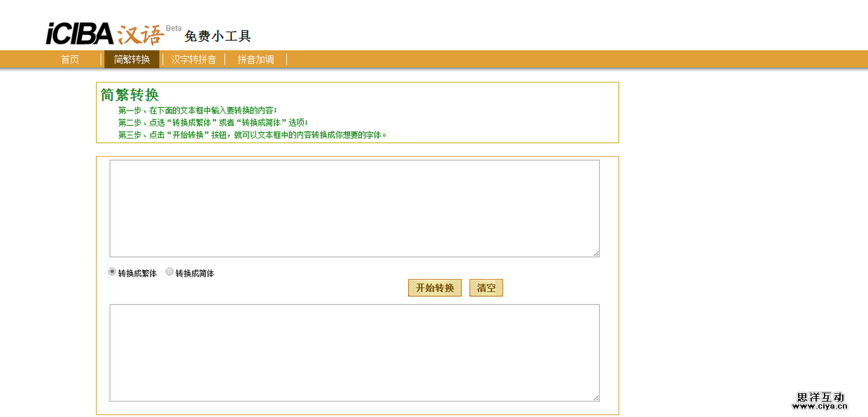Click the 开始转换 button
Image resolution: width=868 pixels, height=417 pixels.
click(x=435, y=288)
